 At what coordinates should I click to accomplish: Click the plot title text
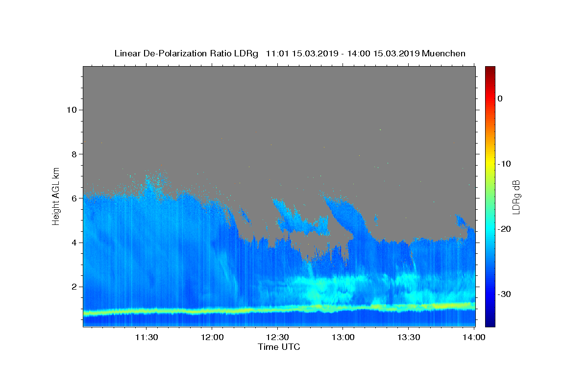click(290, 53)
